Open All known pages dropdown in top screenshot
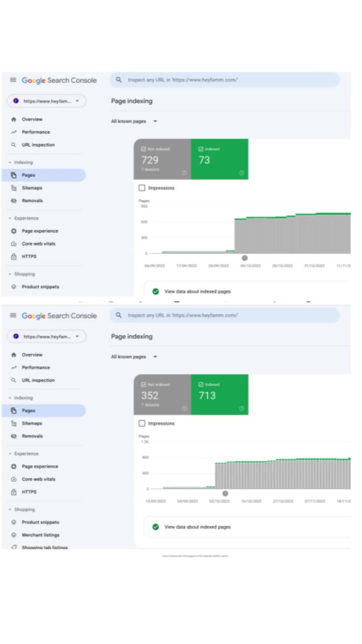 coord(134,121)
